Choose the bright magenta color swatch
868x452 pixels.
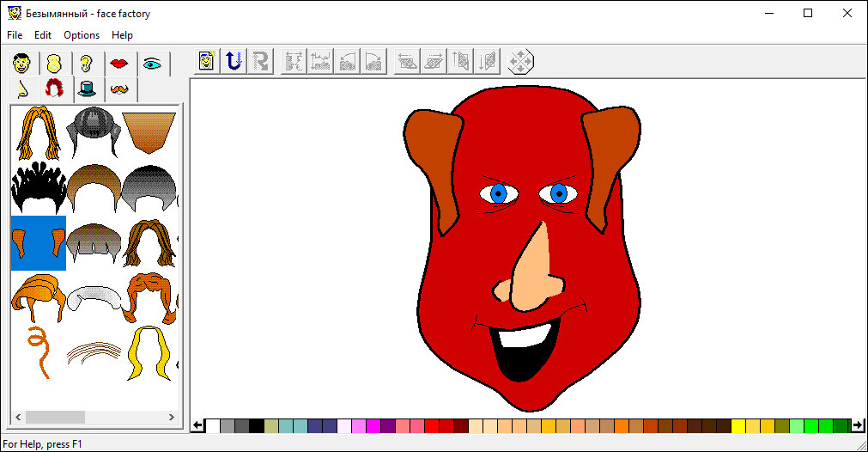point(373,426)
